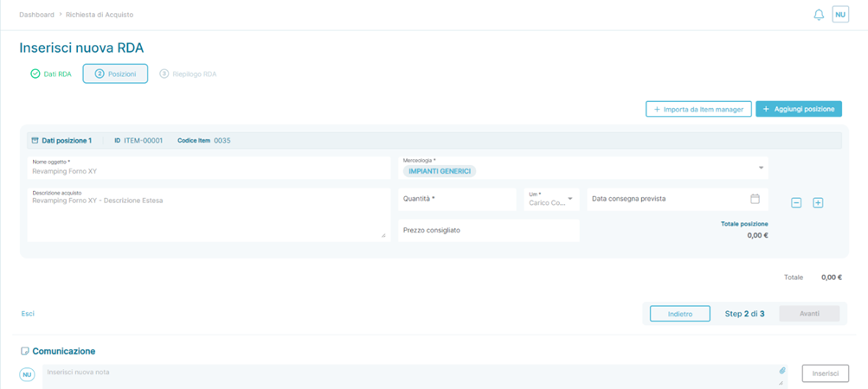This screenshot has height=389, width=868.
Task: Click the Comunicazione section heading
Action: (x=64, y=351)
